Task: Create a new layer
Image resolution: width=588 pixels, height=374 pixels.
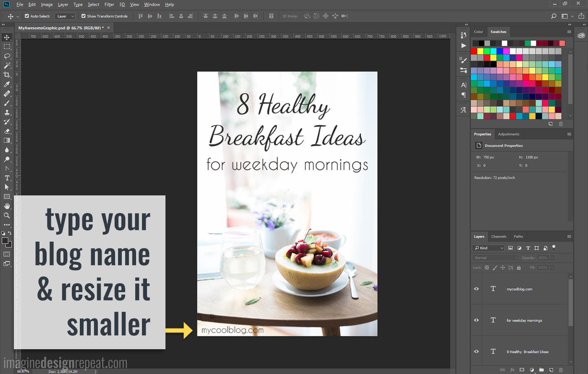Action: [x=550, y=370]
